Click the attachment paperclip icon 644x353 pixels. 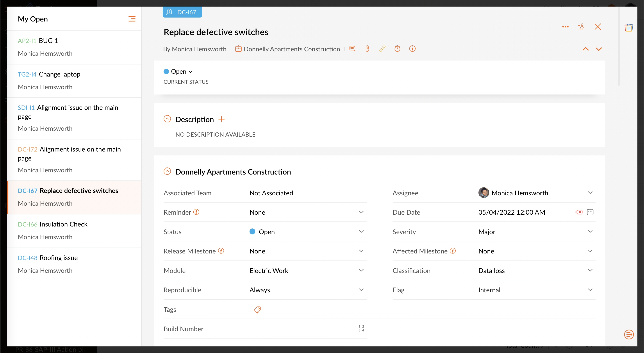pyautogui.click(x=367, y=48)
